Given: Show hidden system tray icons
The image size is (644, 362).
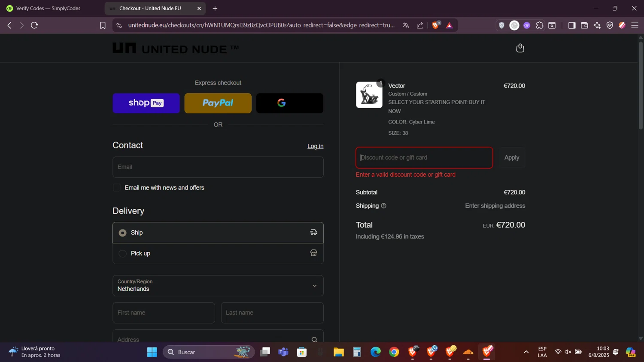Looking at the screenshot, I should click(x=526, y=352).
